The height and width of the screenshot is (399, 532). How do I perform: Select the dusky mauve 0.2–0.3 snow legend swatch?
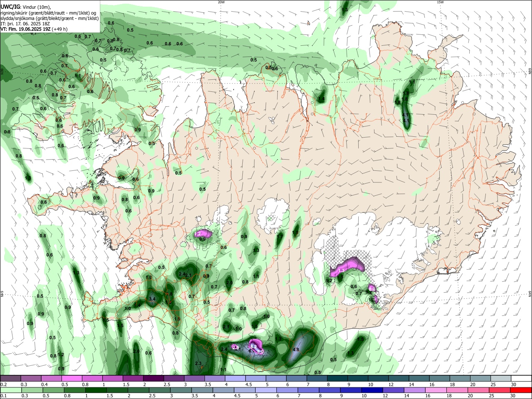(10, 378)
